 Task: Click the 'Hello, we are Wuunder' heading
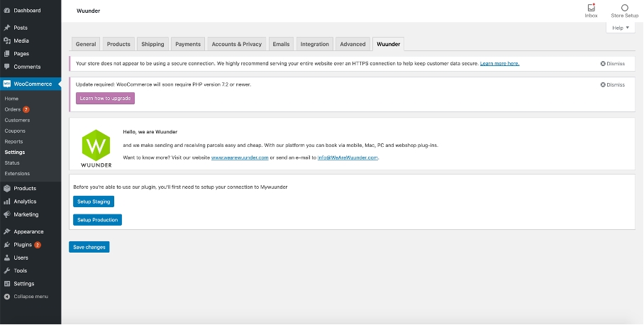click(x=150, y=132)
